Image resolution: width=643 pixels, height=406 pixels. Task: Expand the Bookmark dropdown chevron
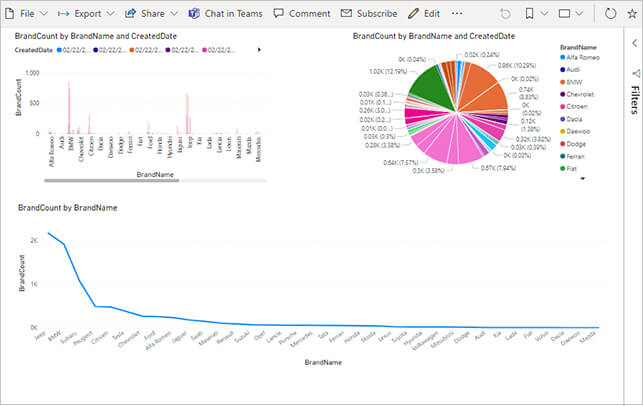click(x=544, y=14)
